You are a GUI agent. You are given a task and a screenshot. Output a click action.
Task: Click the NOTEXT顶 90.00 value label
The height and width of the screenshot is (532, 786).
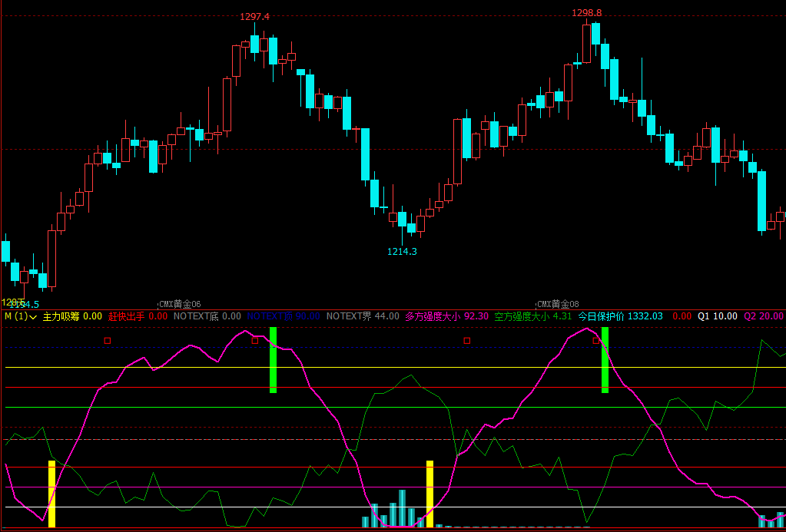pos(284,316)
